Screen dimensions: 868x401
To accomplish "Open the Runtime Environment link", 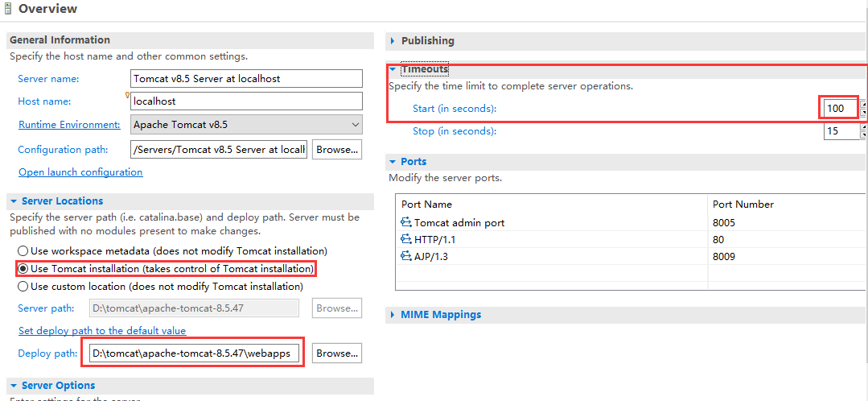I will point(69,125).
